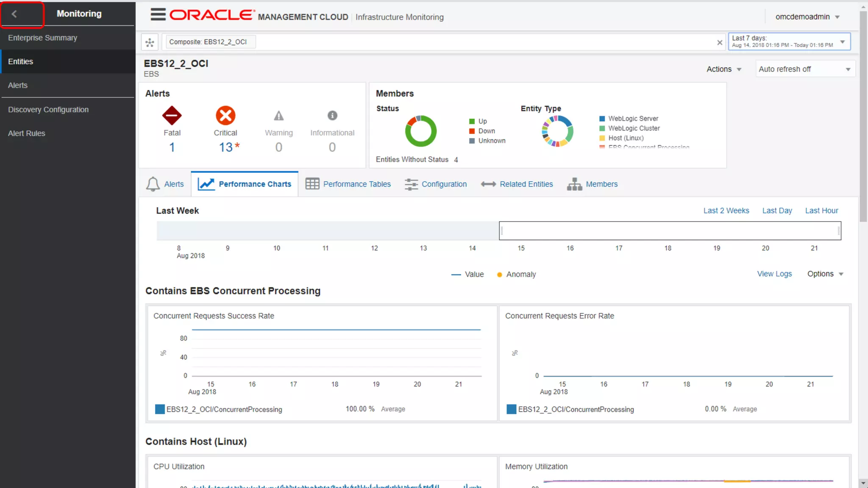Click the Down red legend swatch
Image resolution: width=868 pixels, height=488 pixels.
click(472, 131)
